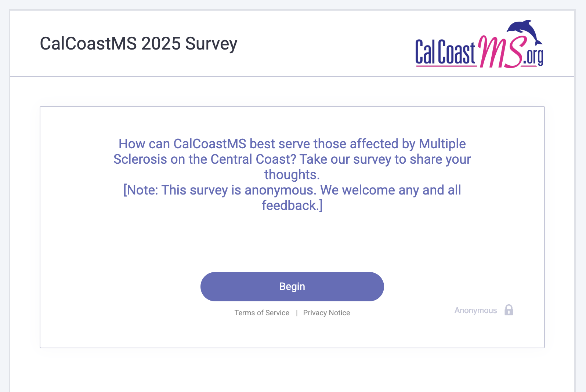Viewport: 586px width, 392px height.
Task: Open the Terms of Service link
Action: (262, 313)
